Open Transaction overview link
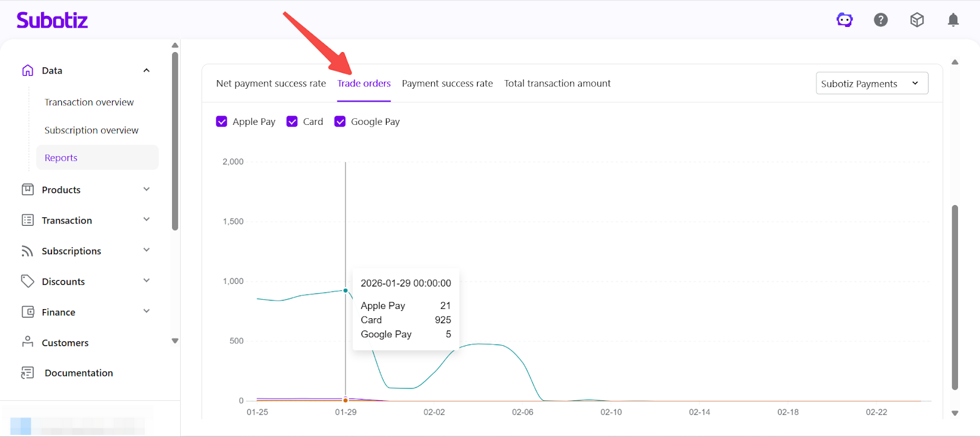Viewport: 980px width, 437px height. pyautogui.click(x=89, y=102)
